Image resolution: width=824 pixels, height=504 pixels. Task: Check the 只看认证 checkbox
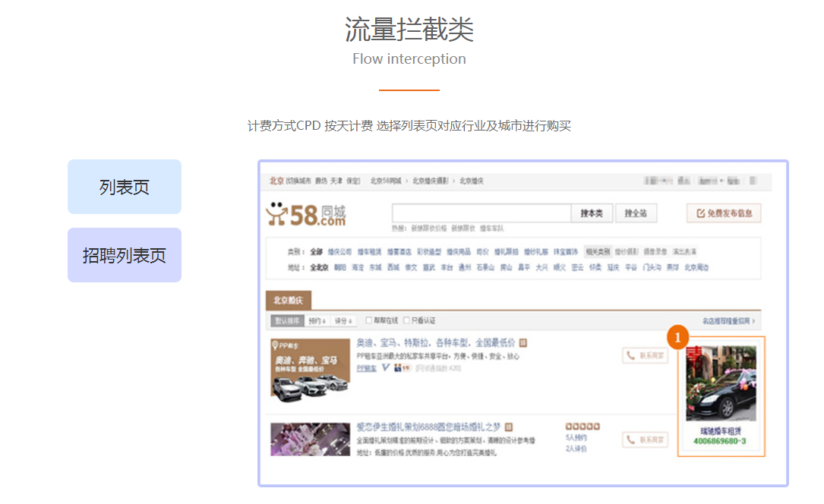point(406,320)
